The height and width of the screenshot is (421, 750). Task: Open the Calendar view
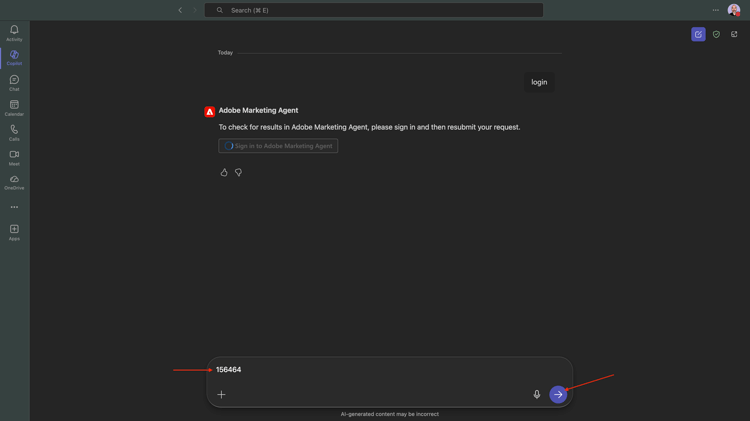click(14, 108)
